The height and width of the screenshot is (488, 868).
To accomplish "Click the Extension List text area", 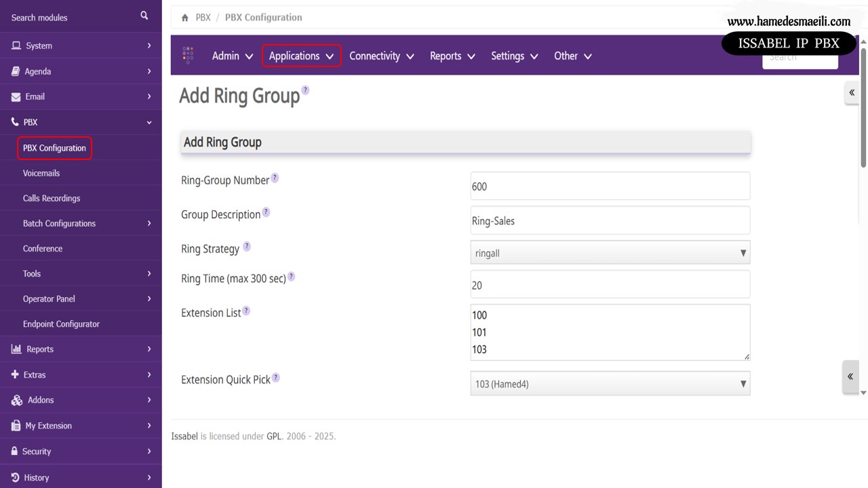I will click(x=610, y=332).
